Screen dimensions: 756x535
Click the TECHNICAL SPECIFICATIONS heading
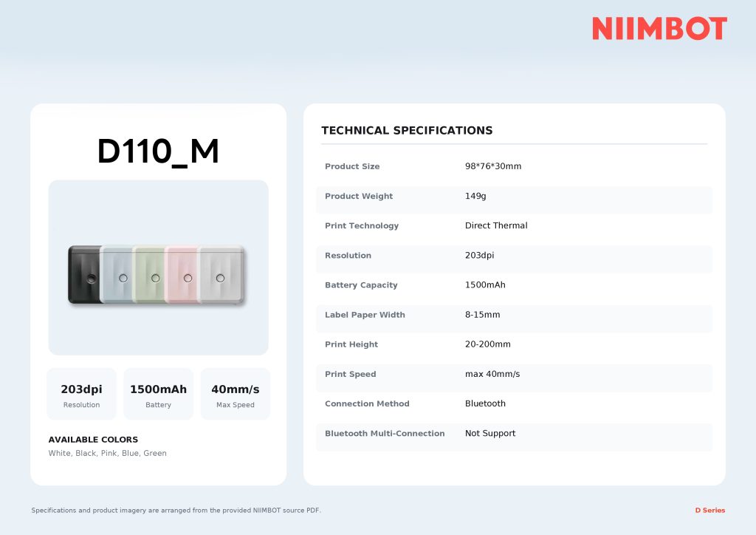(407, 130)
